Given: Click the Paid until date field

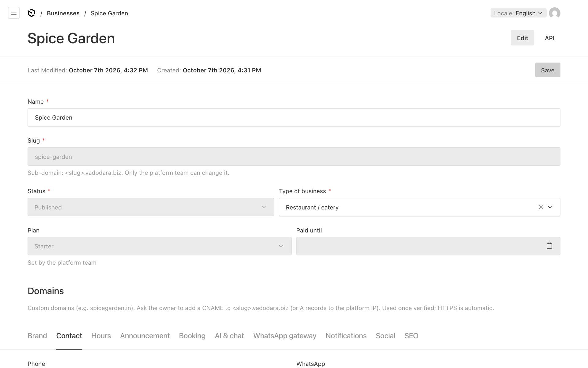Looking at the screenshot, I should 428,246.
